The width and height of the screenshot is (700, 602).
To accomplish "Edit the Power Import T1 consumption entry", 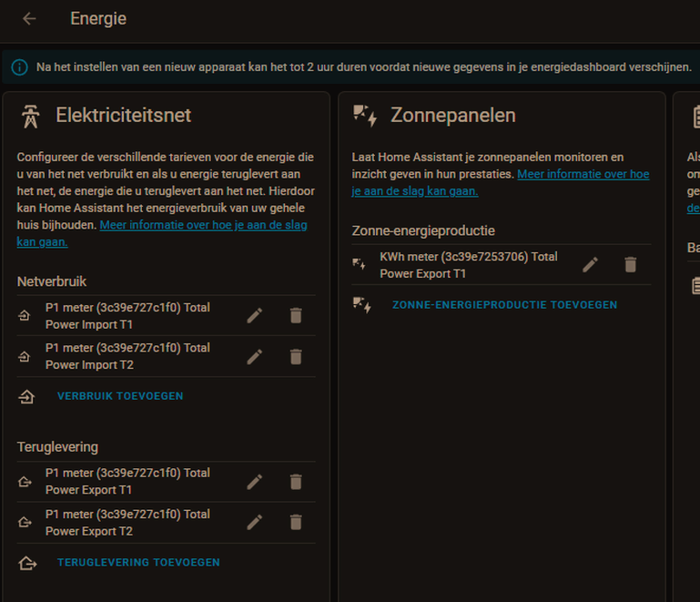I will point(254,316).
